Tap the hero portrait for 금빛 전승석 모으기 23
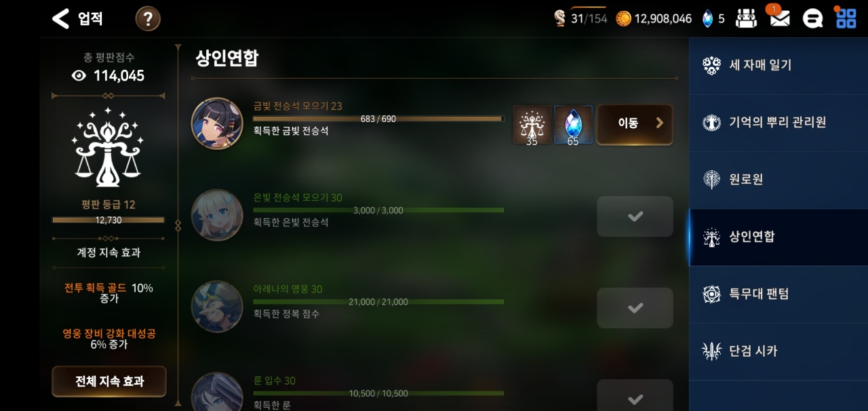This screenshot has width=868, height=411. click(217, 123)
